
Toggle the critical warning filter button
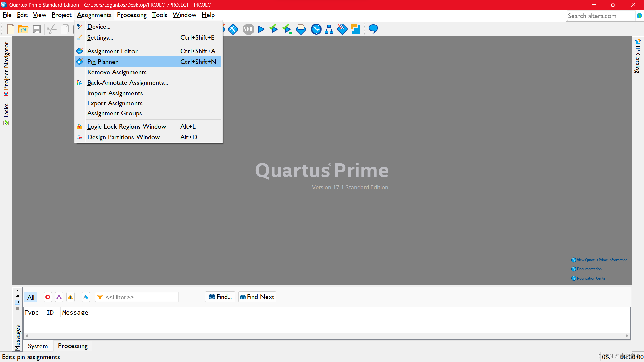tap(59, 297)
